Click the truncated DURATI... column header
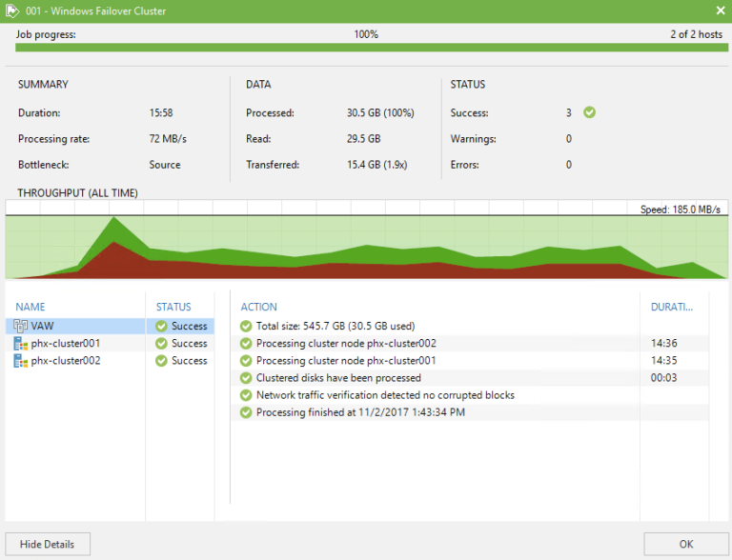Screen dimensions: 732x560 click(x=672, y=307)
